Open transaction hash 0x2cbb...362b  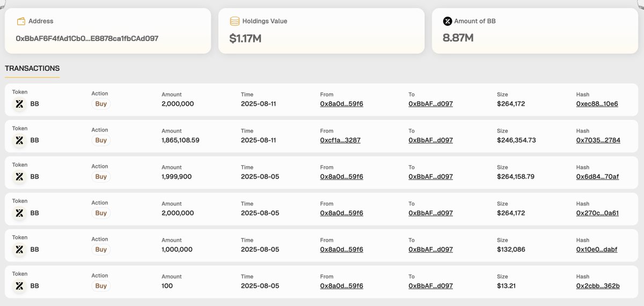coord(598,286)
